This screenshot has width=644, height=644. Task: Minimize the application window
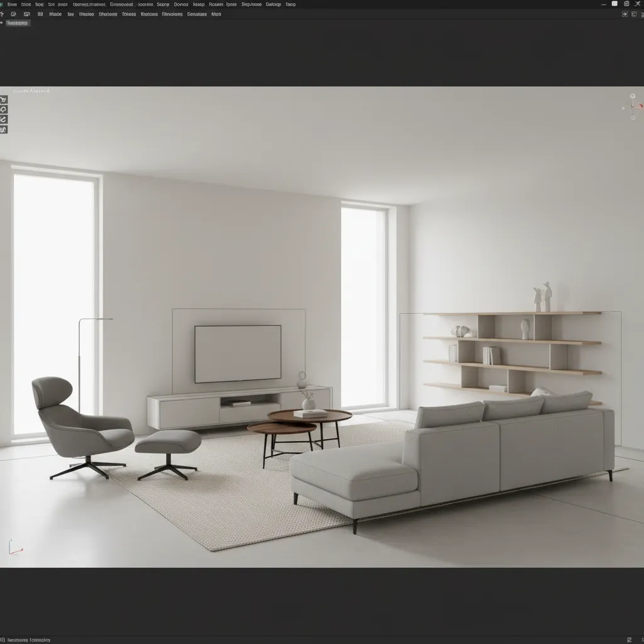point(603,4)
